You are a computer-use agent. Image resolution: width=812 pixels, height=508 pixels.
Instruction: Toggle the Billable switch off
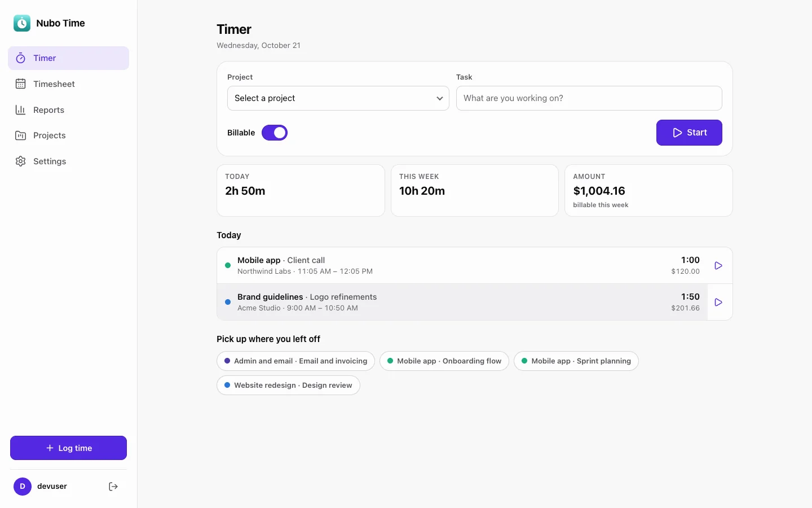point(275,133)
